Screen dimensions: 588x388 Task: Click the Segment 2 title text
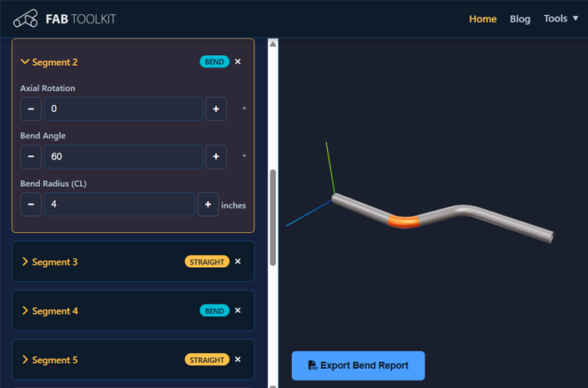click(55, 63)
